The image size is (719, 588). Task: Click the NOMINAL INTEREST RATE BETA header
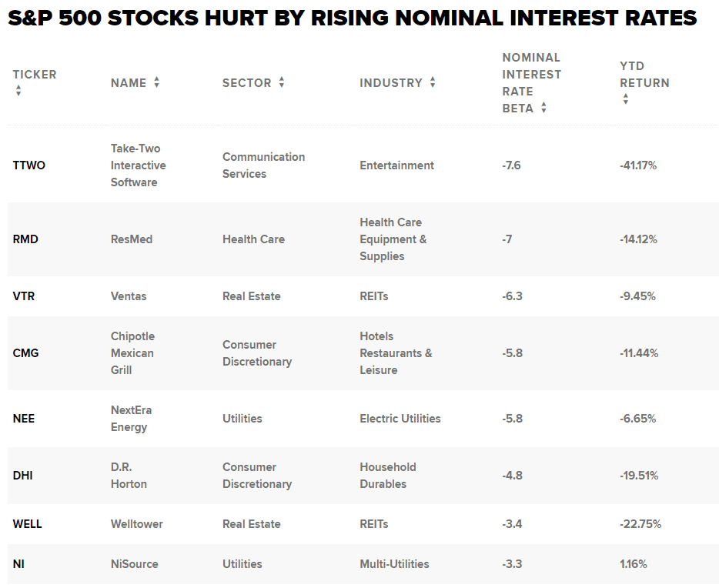pyautogui.click(x=531, y=82)
